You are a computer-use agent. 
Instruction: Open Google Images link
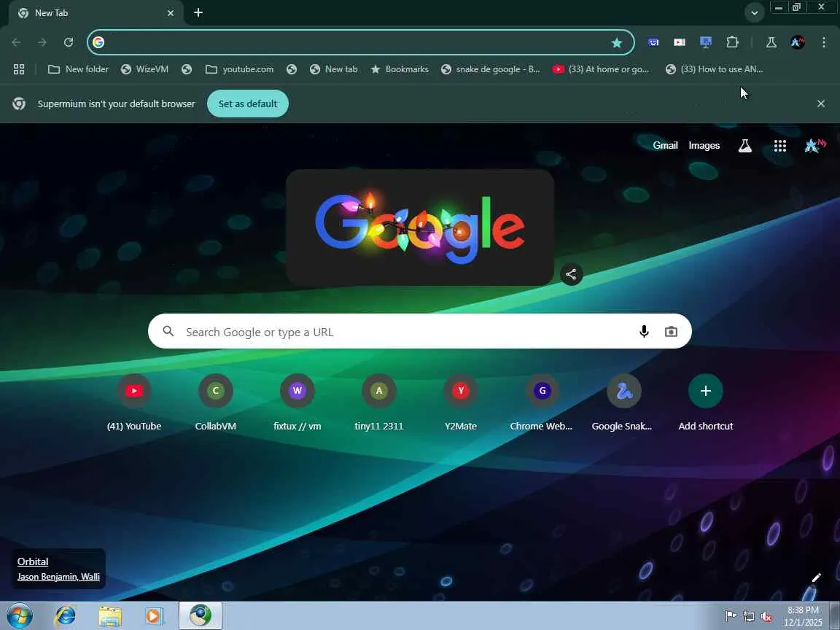pyautogui.click(x=704, y=145)
